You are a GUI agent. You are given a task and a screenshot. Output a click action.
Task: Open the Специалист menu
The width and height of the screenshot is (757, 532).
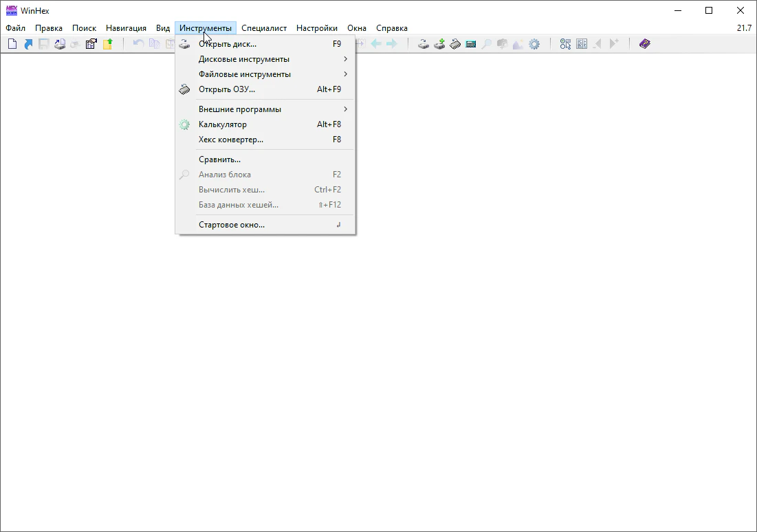point(264,28)
